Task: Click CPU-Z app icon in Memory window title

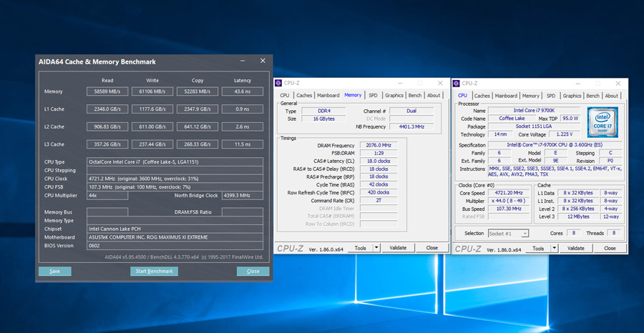Action: (278, 83)
